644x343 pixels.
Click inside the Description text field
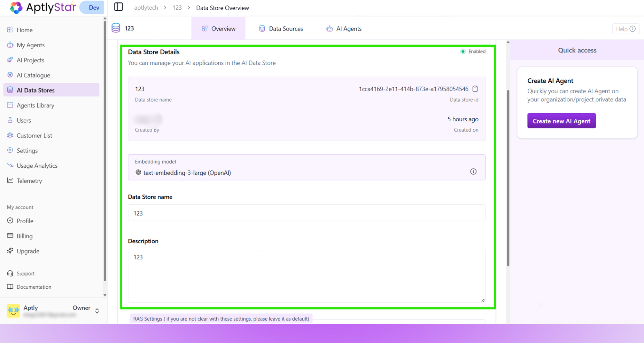click(x=306, y=275)
